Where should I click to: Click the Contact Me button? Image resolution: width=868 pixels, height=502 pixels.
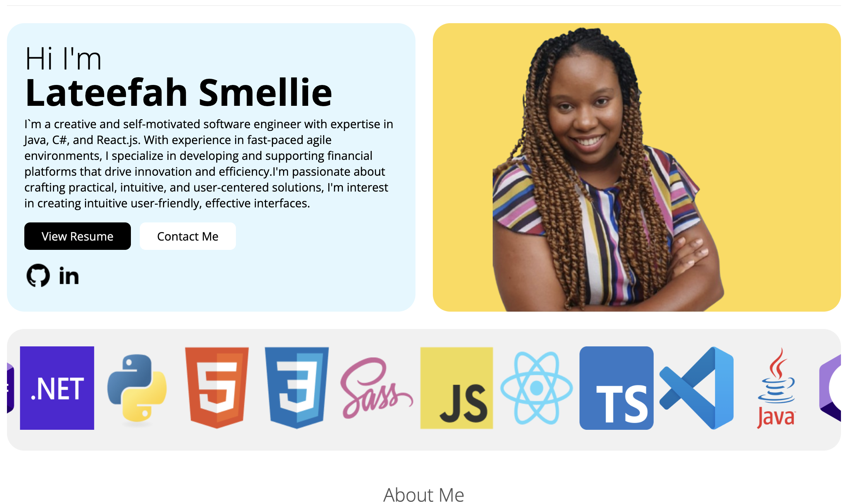click(188, 236)
